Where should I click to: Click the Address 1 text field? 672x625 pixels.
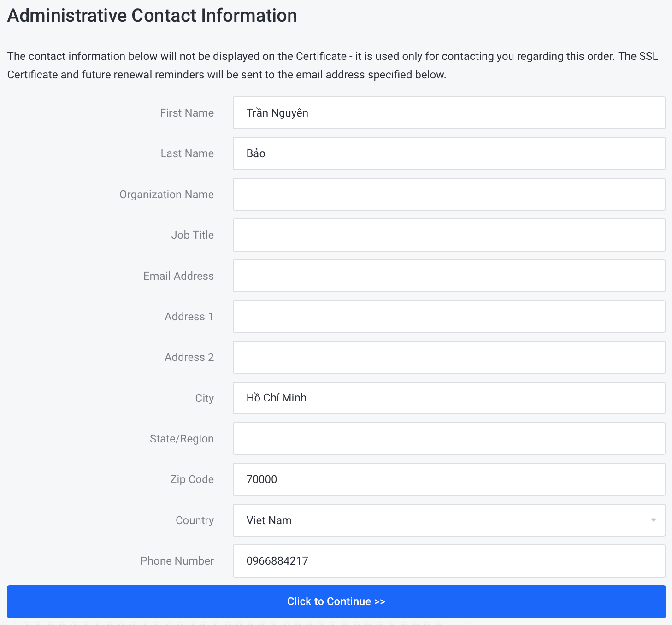click(448, 317)
